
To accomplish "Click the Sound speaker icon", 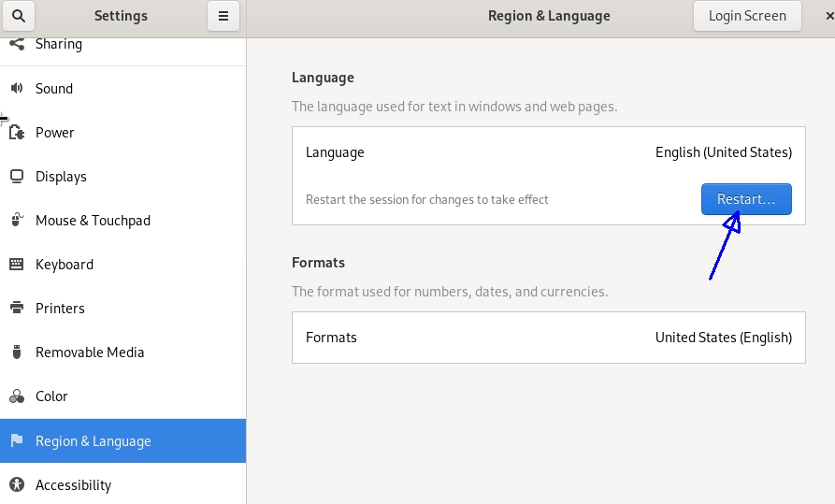I will pos(17,89).
